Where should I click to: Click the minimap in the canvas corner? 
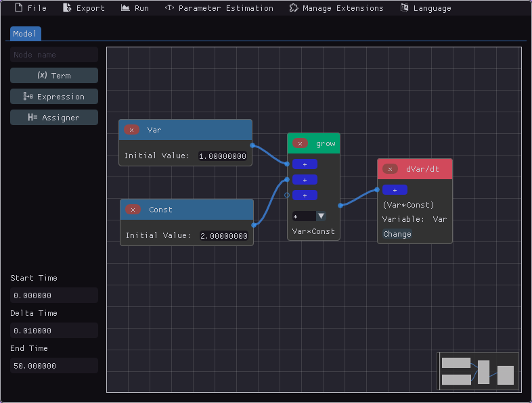click(x=478, y=371)
